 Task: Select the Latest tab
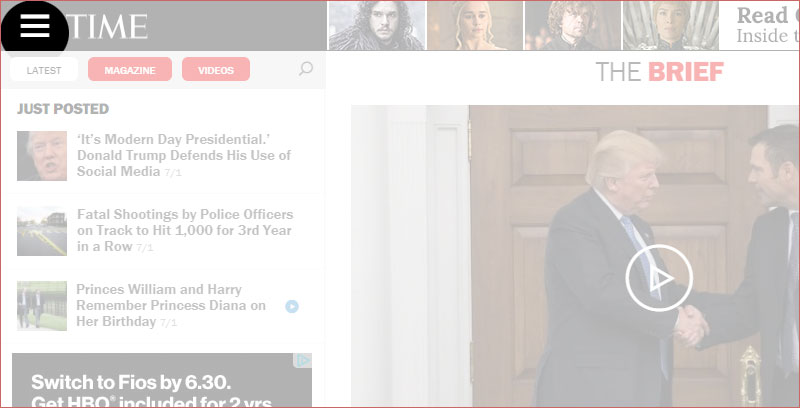click(x=44, y=70)
